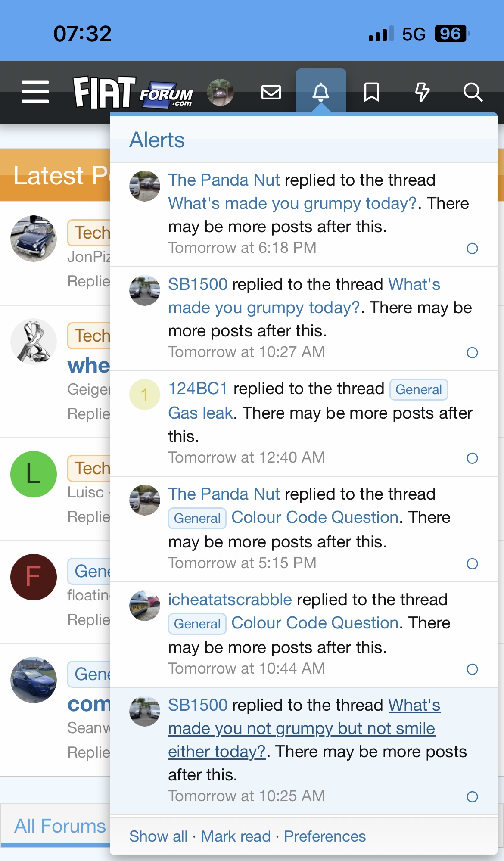Toggle read status on icheatatscrabble alert
Screen dimensions: 504x861
point(472,669)
